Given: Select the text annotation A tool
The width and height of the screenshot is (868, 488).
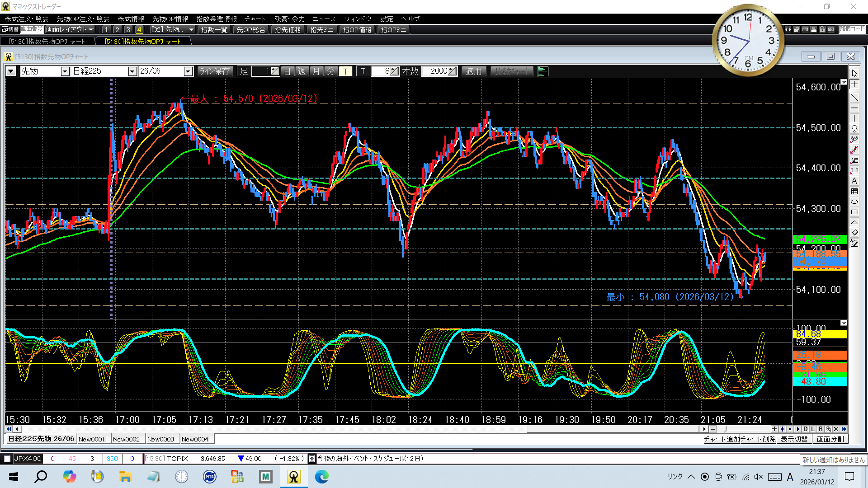Looking at the screenshot, I should 854,181.
